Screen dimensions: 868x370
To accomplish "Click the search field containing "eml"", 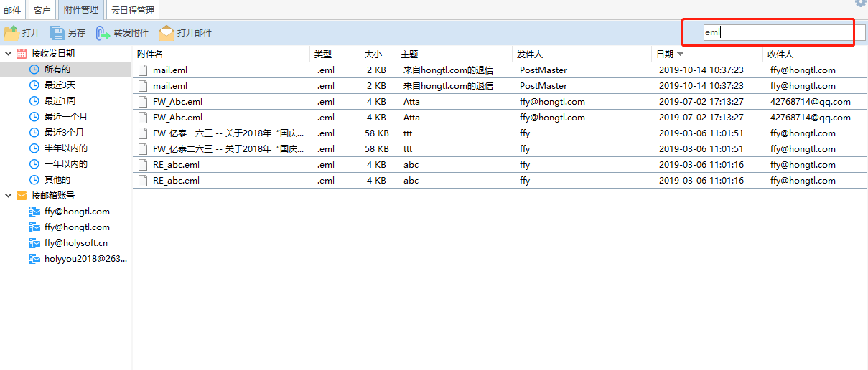I will [x=775, y=32].
